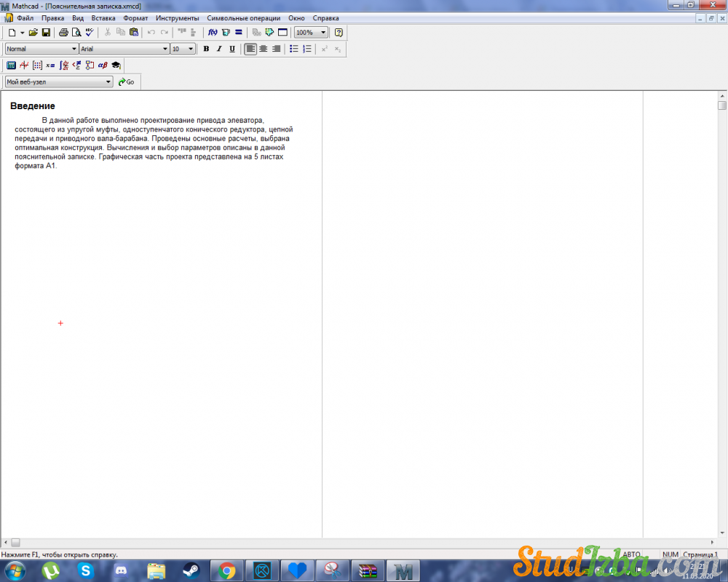Open Google Chrome from the taskbar
728x582 pixels.
coord(227,570)
